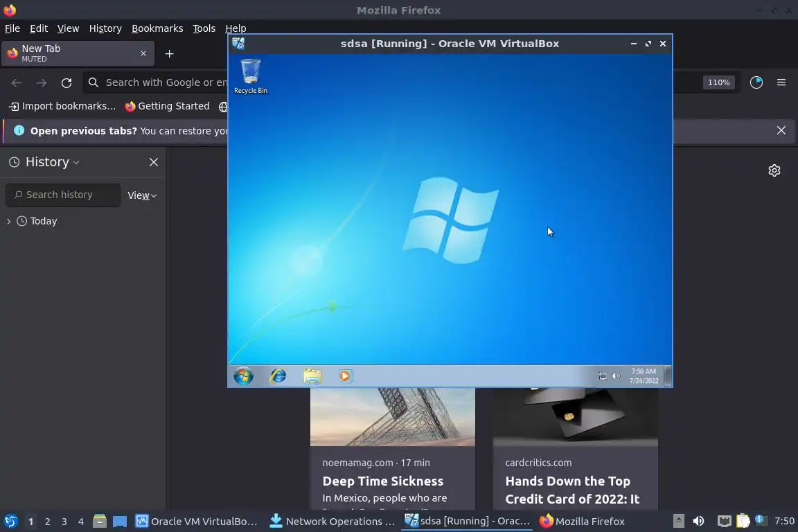Open the File menu
798x532 pixels.
(12, 28)
